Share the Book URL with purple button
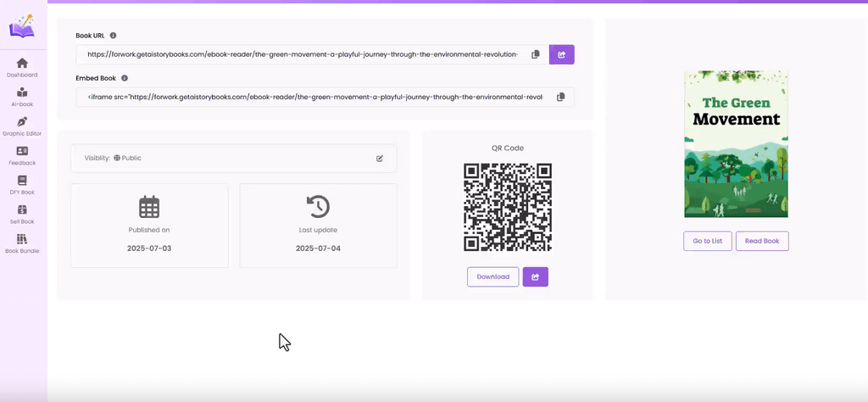Viewport: 868px width, 402px height. click(x=561, y=54)
